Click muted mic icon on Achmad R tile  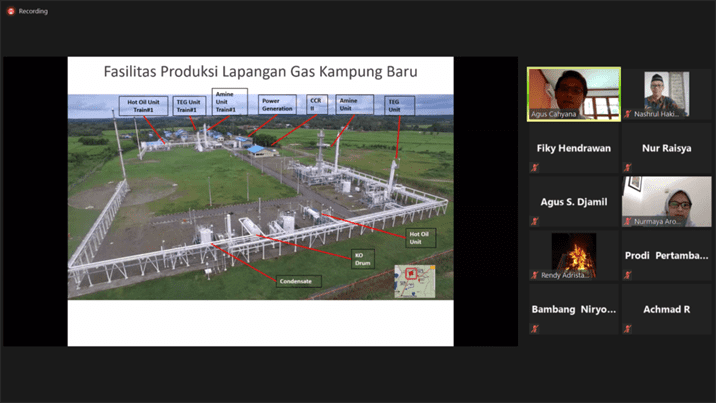627,329
